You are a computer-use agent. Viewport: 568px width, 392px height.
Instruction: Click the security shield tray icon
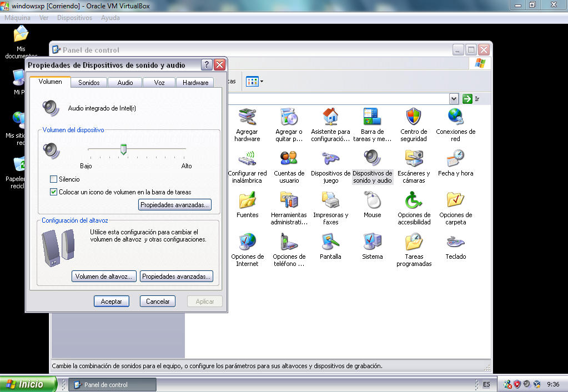(517, 384)
